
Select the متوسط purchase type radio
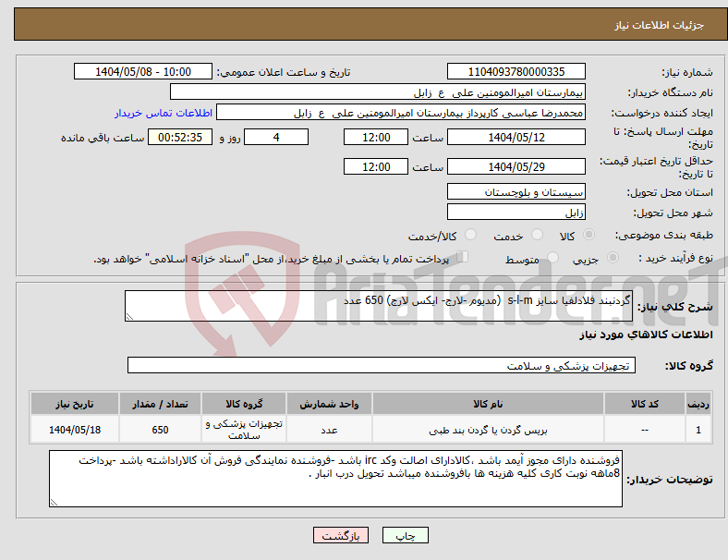click(552, 258)
